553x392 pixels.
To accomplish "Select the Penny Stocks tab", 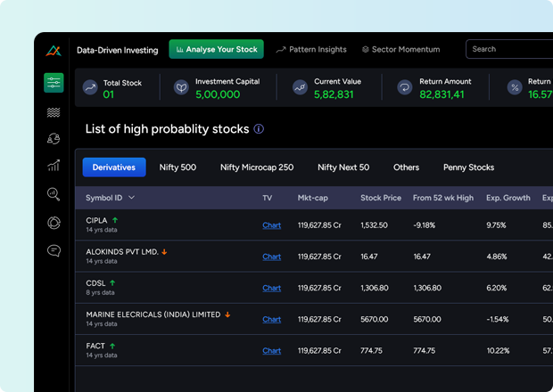I will point(468,167).
